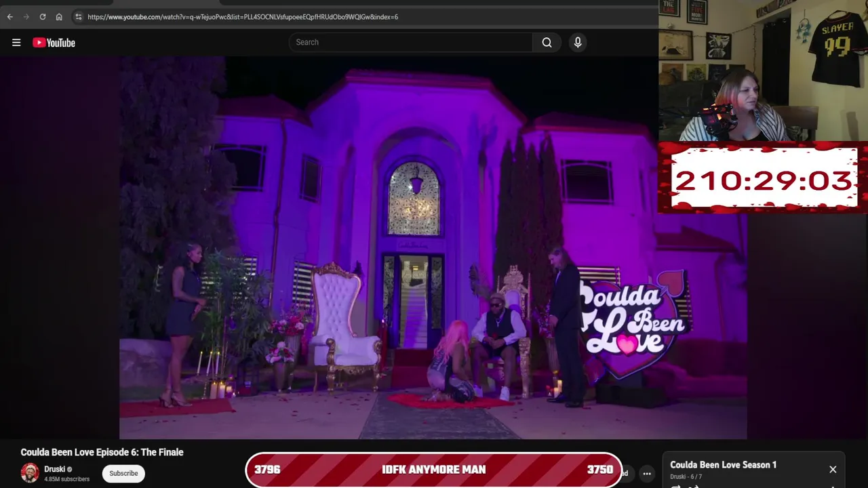Click the video player to pause
Screen dimensions: 868x488
click(433, 247)
